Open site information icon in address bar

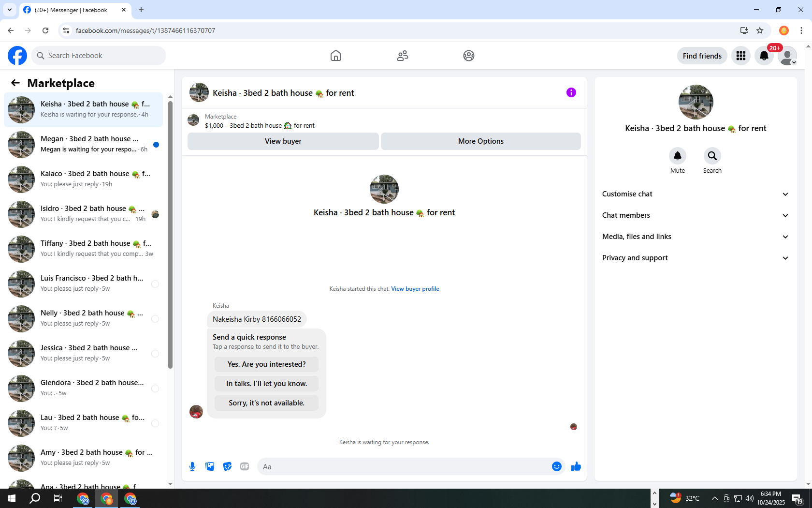pos(66,30)
